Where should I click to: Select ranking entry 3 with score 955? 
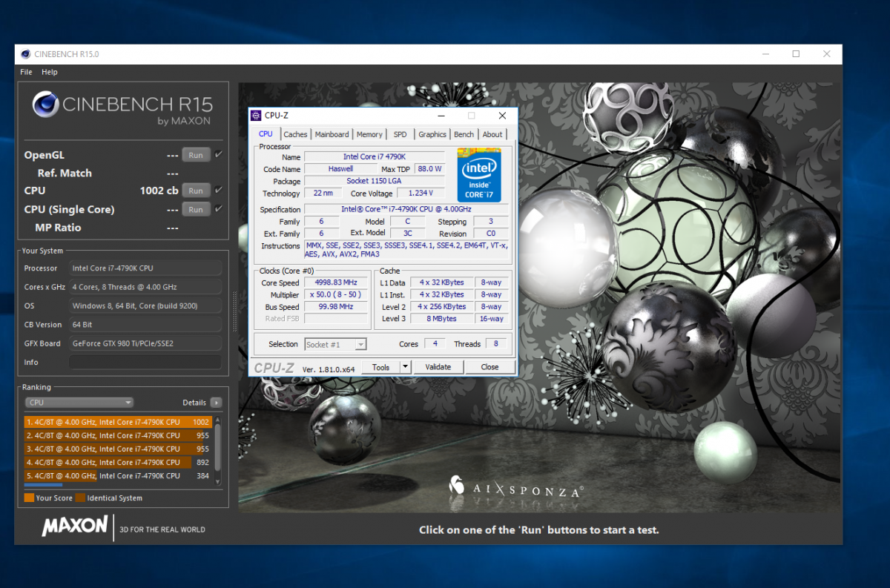119,449
